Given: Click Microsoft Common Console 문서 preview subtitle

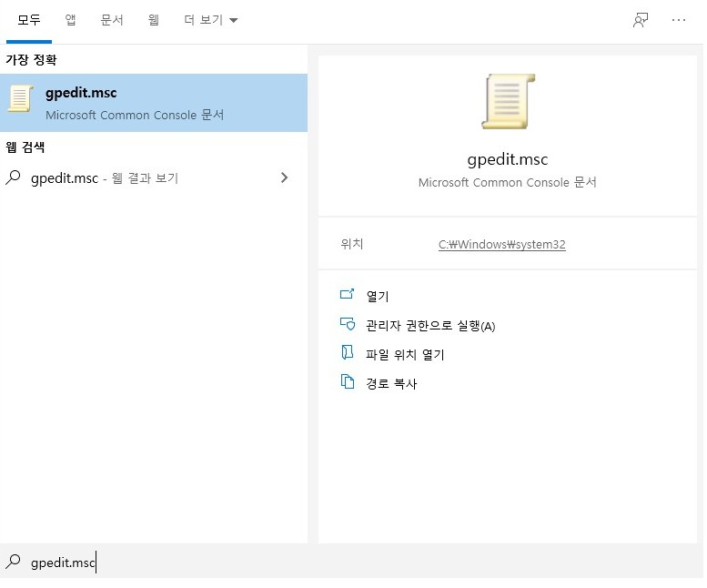Looking at the screenshot, I should click(507, 183).
